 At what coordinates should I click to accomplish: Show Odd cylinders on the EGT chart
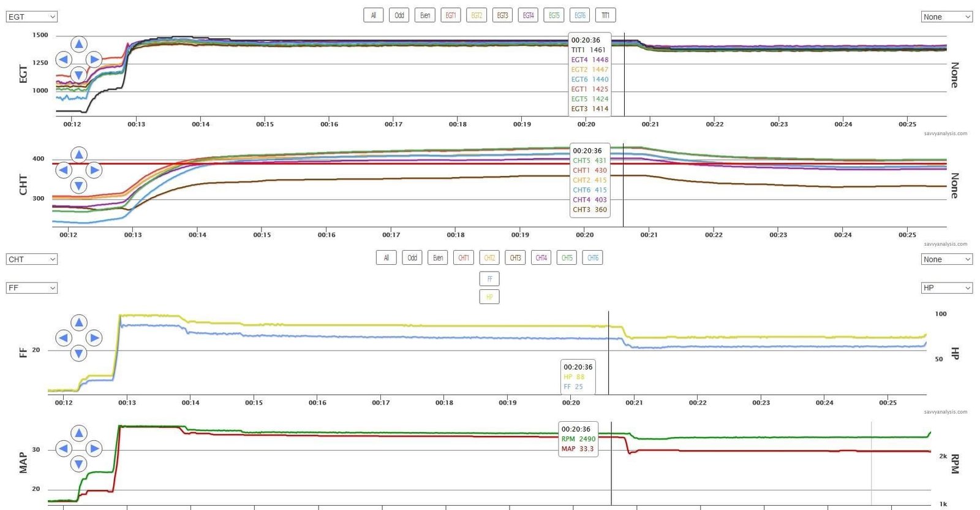pos(399,15)
